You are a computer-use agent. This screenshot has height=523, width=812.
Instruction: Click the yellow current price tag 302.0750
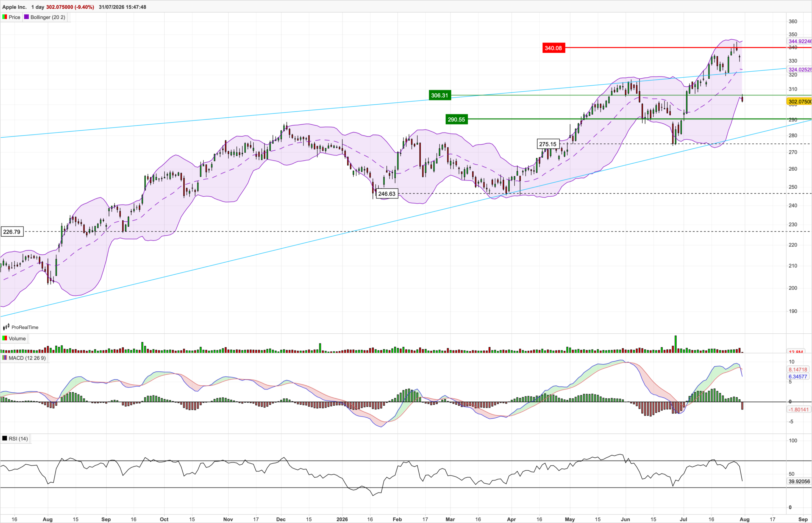pyautogui.click(x=799, y=101)
